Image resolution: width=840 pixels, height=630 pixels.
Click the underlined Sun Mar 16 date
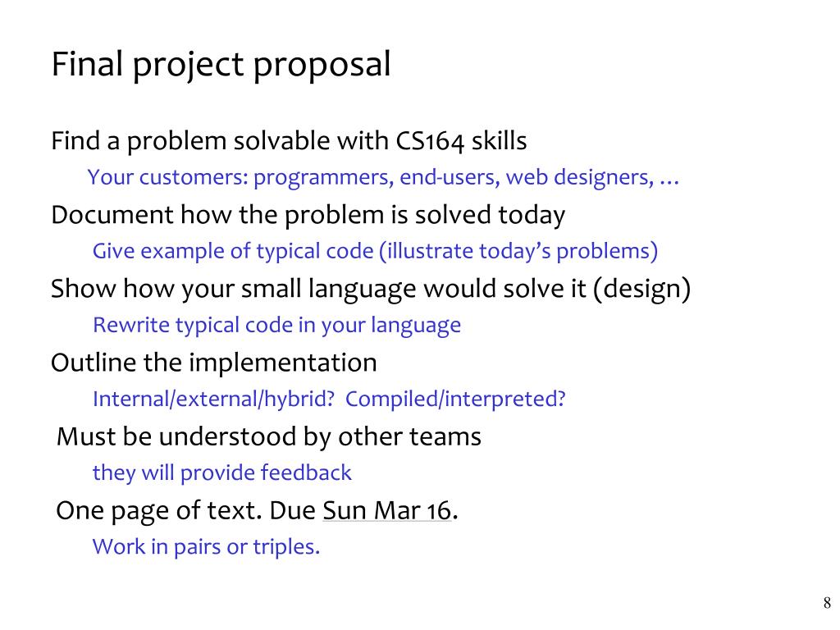click(x=387, y=510)
